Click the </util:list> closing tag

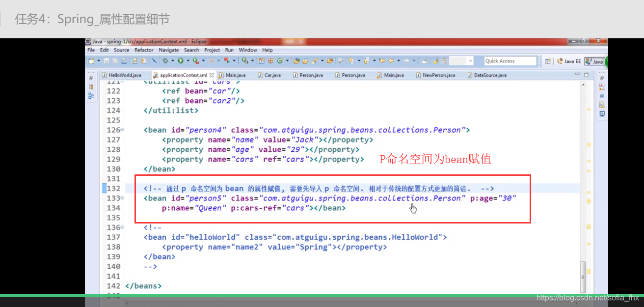tap(171, 111)
